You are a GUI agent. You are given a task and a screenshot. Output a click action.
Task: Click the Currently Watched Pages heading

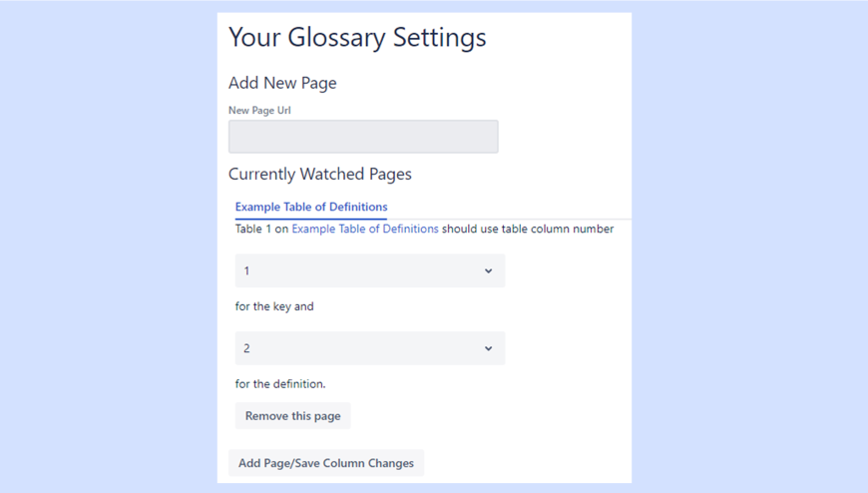(319, 174)
